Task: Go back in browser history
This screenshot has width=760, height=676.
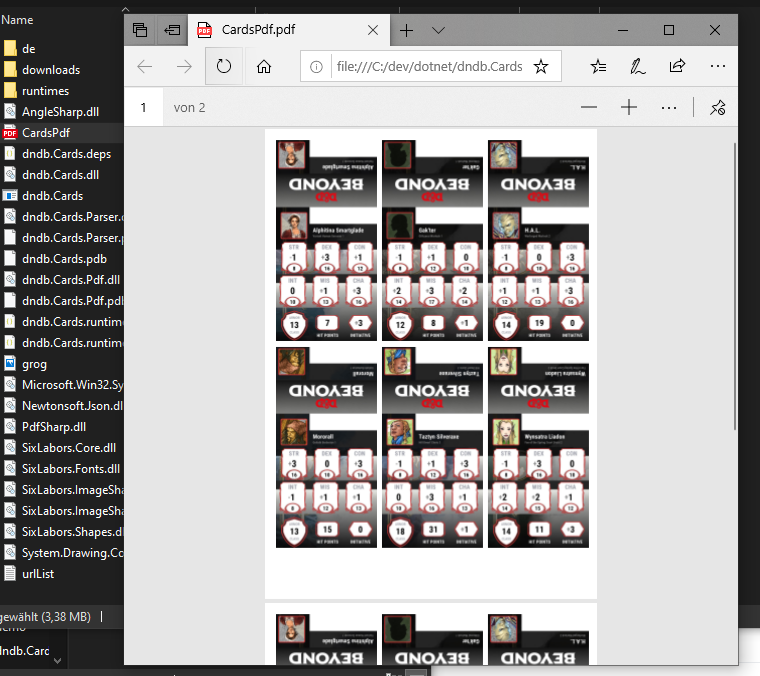Action: [x=145, y=66]
